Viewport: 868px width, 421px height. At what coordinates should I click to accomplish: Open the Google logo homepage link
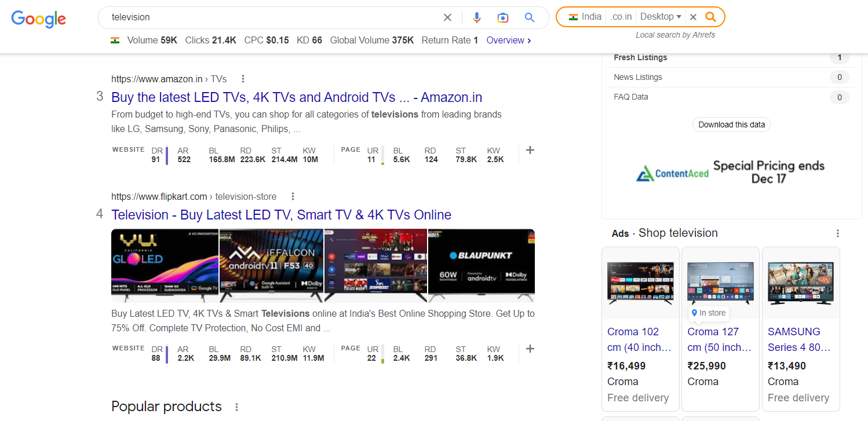[38, 19]
